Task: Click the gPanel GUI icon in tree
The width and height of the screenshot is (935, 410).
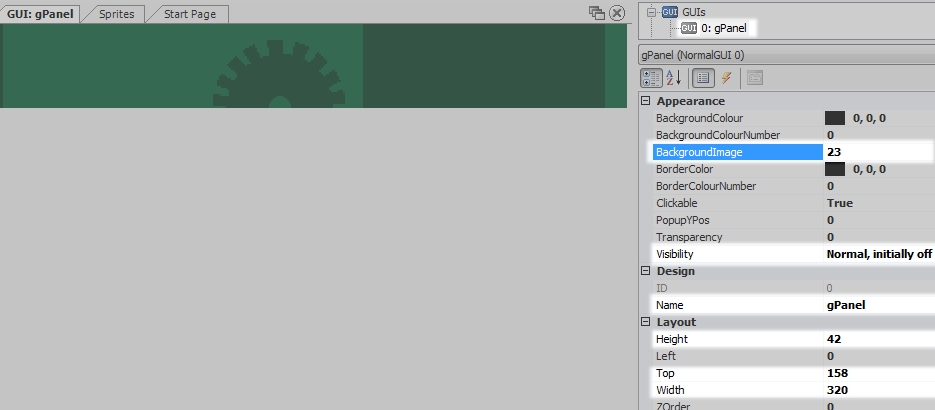Action: (689, 28)
